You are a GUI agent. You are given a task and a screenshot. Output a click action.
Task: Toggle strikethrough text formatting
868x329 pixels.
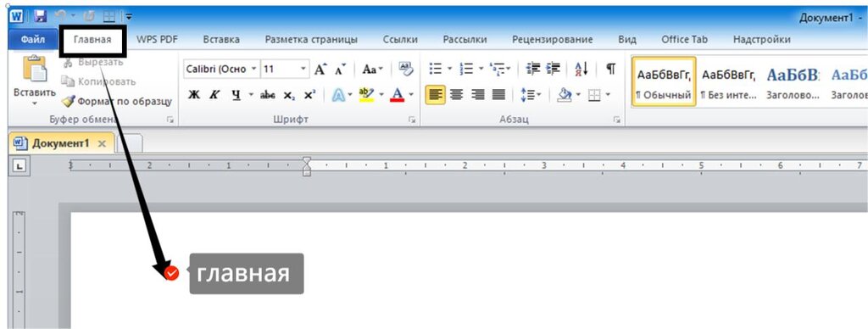[x=268, y=95]
